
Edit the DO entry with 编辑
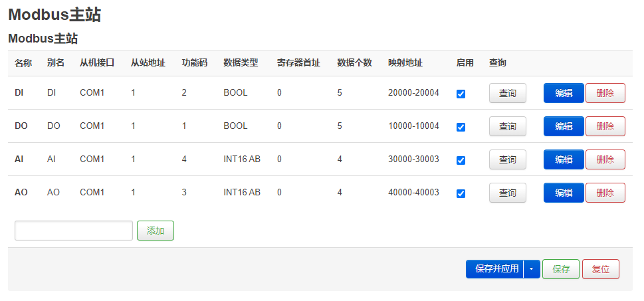[564, 126]
